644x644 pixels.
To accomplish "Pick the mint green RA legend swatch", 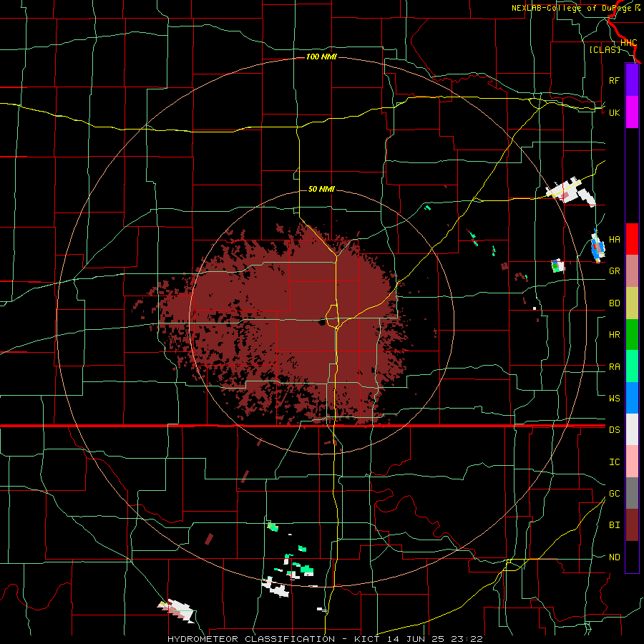I will click(632, 366).
